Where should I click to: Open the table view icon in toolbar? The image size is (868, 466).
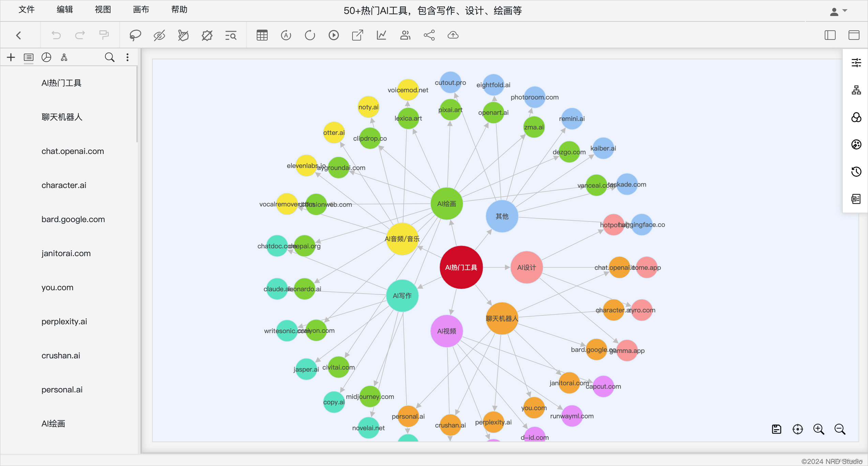coord(262,35)
